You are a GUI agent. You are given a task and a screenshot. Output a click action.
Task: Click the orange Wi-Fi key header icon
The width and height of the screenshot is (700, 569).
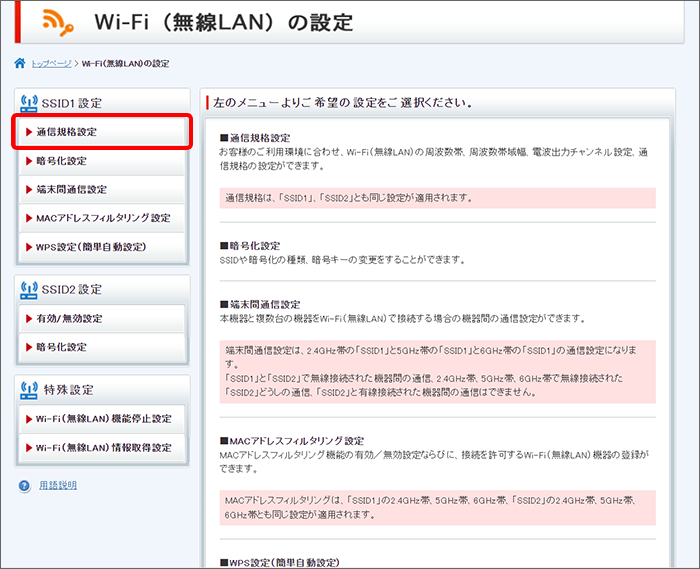coord(58,22)
